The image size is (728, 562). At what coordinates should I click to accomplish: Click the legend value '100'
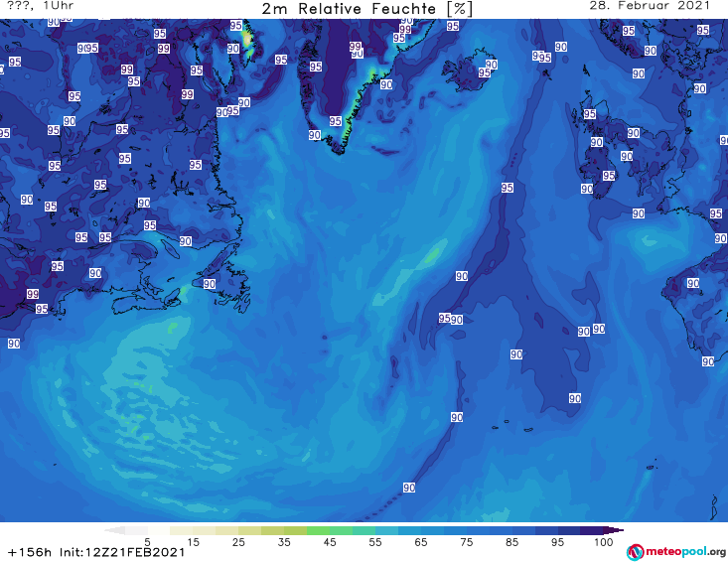(x=603, y=542)
